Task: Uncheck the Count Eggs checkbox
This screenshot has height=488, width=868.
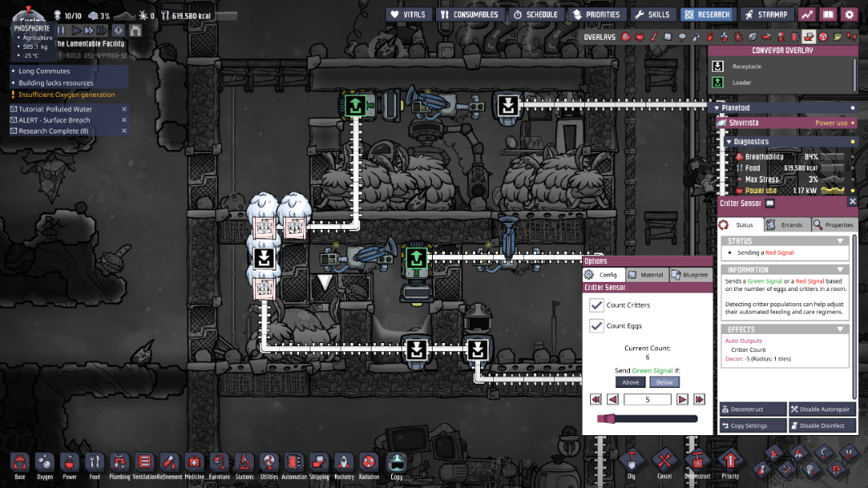Action: (598, 325)
